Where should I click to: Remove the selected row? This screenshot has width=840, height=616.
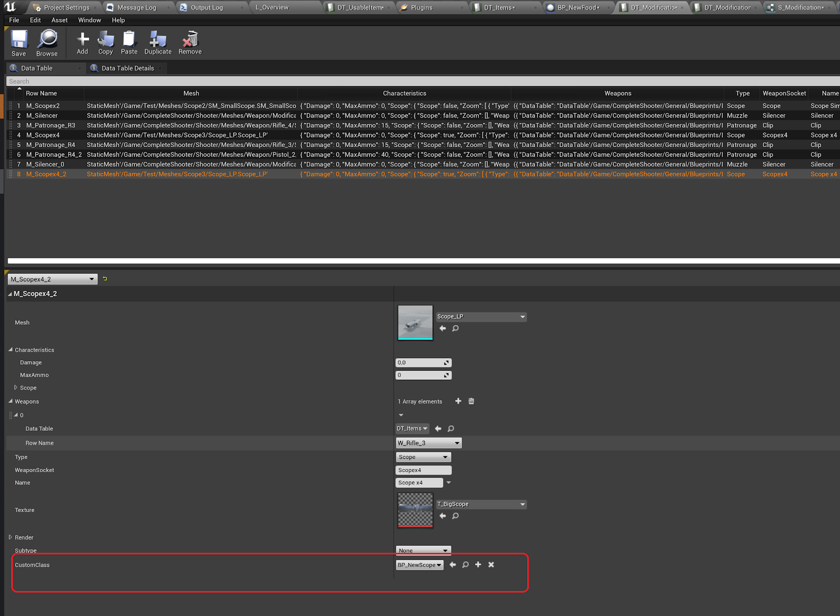click(x=190, y=43)
